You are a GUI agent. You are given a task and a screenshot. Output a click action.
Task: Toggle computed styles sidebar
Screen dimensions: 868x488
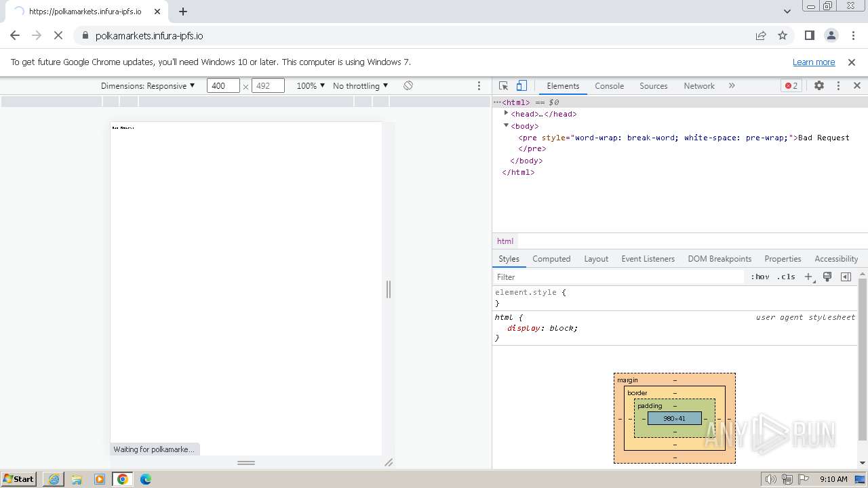pos(846,277)
